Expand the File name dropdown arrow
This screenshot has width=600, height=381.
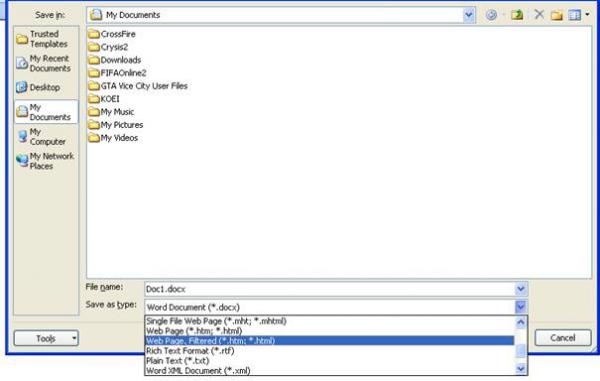coord(521,289)
